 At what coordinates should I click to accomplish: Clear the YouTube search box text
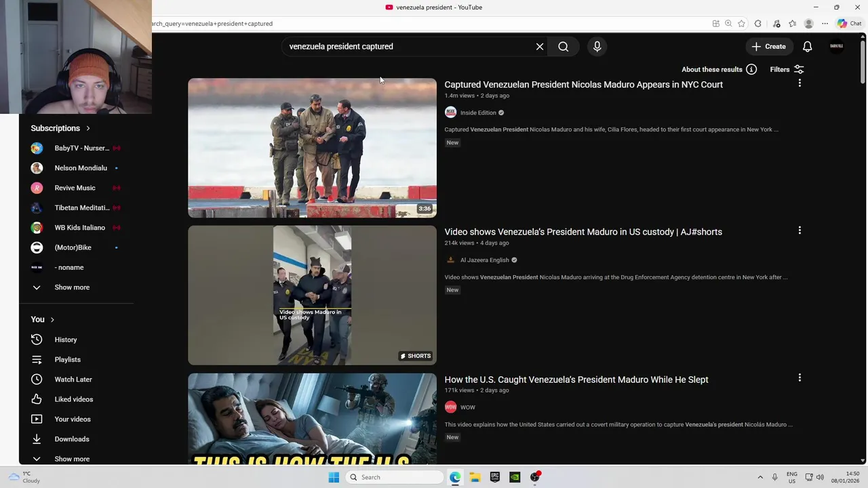pos(540,47)
